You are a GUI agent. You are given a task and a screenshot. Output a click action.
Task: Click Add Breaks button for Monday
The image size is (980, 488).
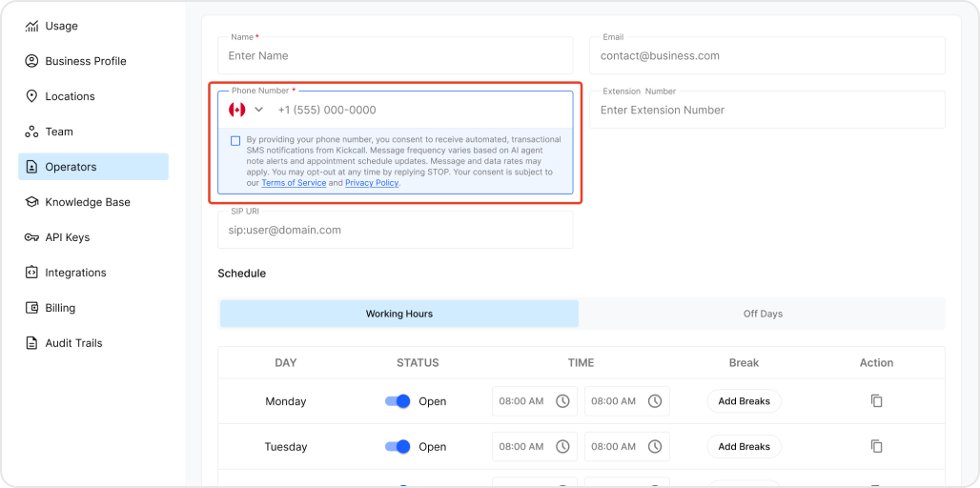744,401
